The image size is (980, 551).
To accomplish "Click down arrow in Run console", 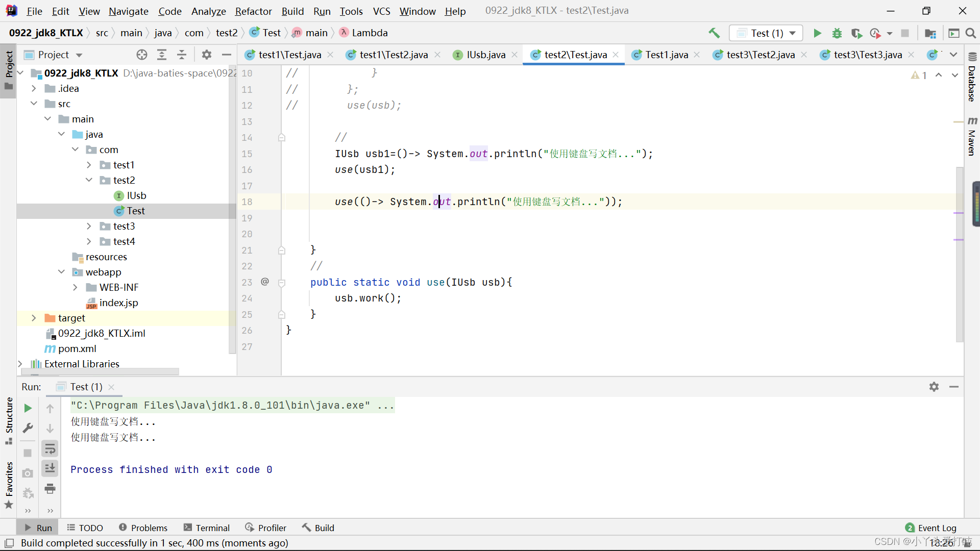I will [x=50, y=429].
